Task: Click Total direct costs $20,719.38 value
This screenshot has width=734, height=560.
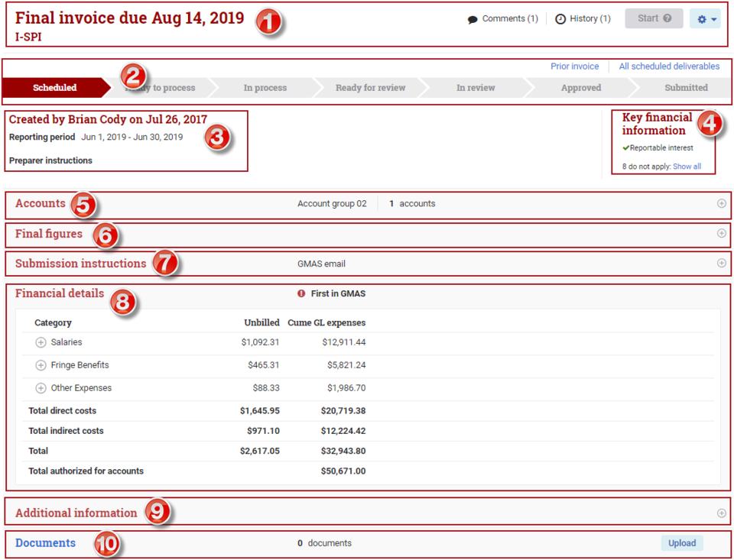Action: point(343,411)
